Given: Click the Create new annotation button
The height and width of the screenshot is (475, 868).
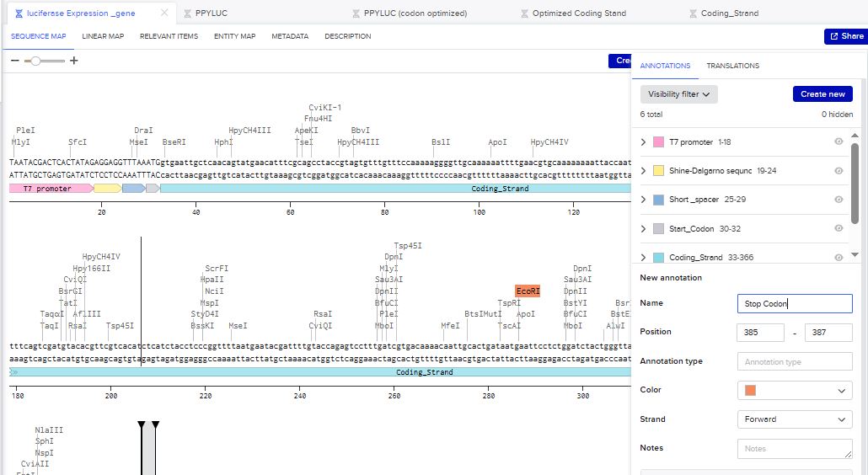Looking at the screenshot, I should [x=822, y=94].
